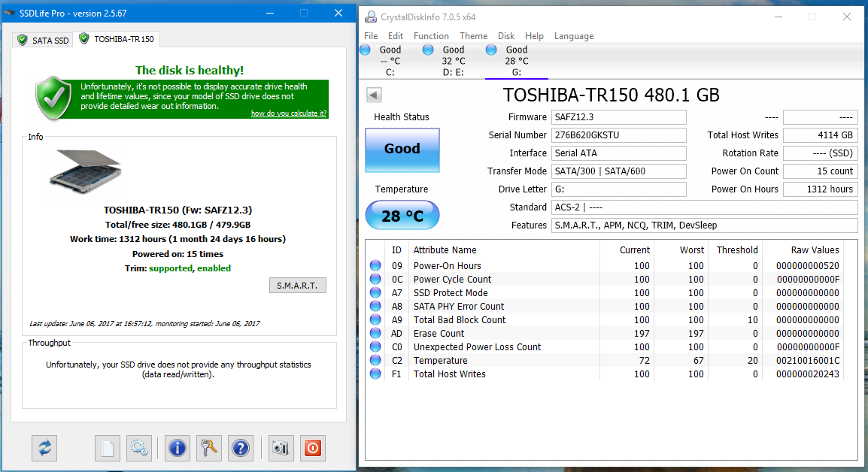Open the Theme menu in CrystalDiskInfo
Screen dimensions: 868x472
point(473,36)
